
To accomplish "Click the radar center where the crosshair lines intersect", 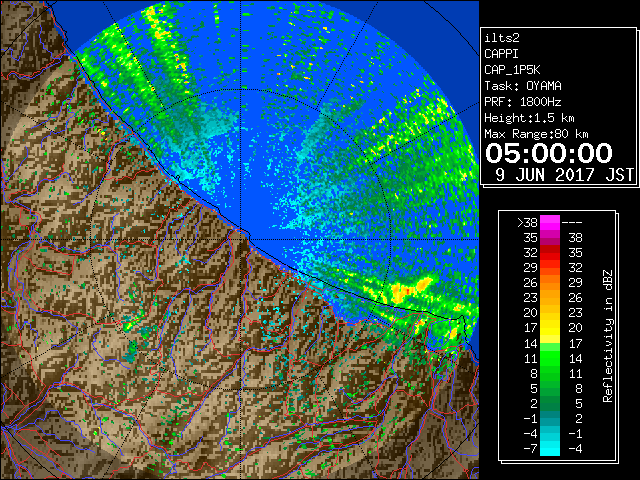I will [x=240, y=240].
